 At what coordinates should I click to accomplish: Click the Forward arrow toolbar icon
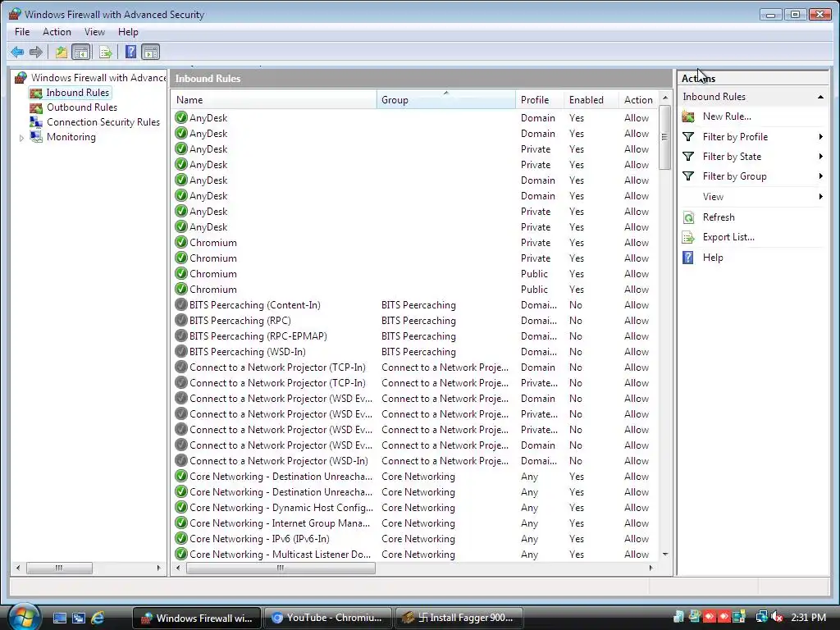tap(36, 52)
